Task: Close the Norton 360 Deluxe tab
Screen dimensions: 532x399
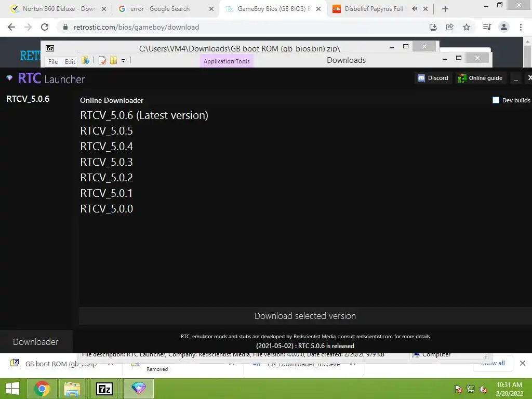Action: coord(104,9)
